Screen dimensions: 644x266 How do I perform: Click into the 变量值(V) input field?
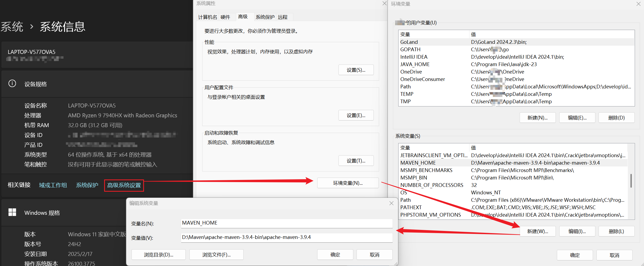click(287, 237)
